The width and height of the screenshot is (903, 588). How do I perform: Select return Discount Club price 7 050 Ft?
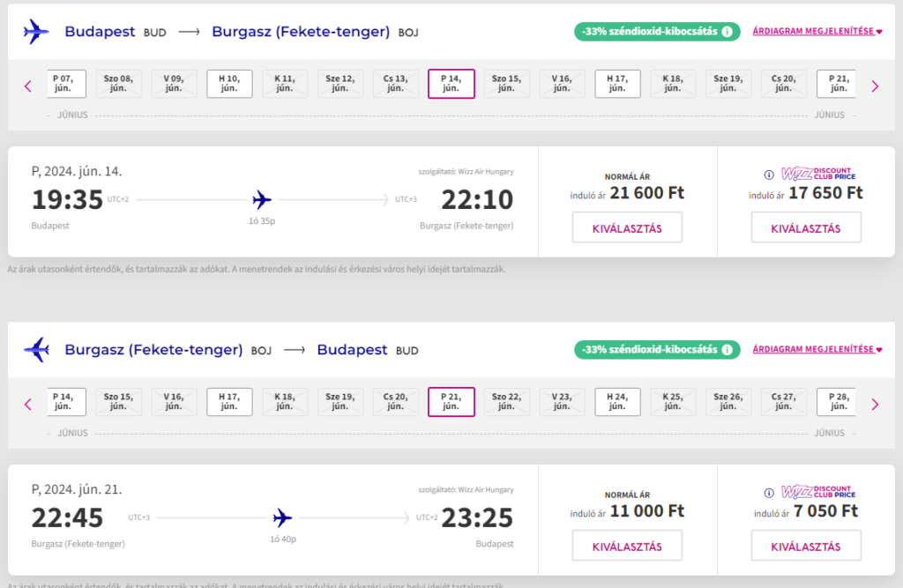(x=805, y=546)
